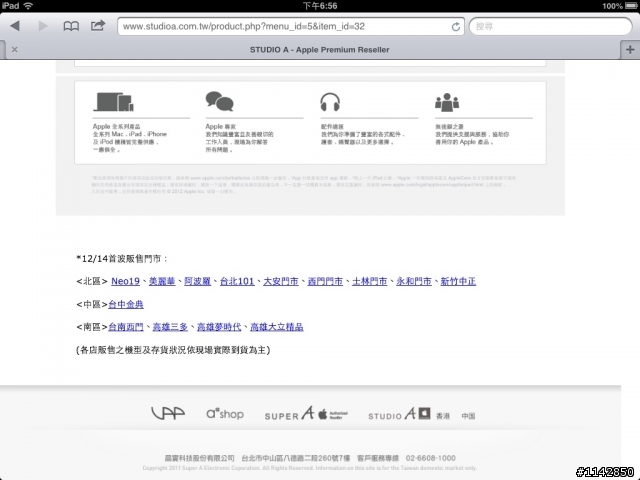Screen dimensions: 640x480
Task: Select the 香港 region link
Action: 443,416
